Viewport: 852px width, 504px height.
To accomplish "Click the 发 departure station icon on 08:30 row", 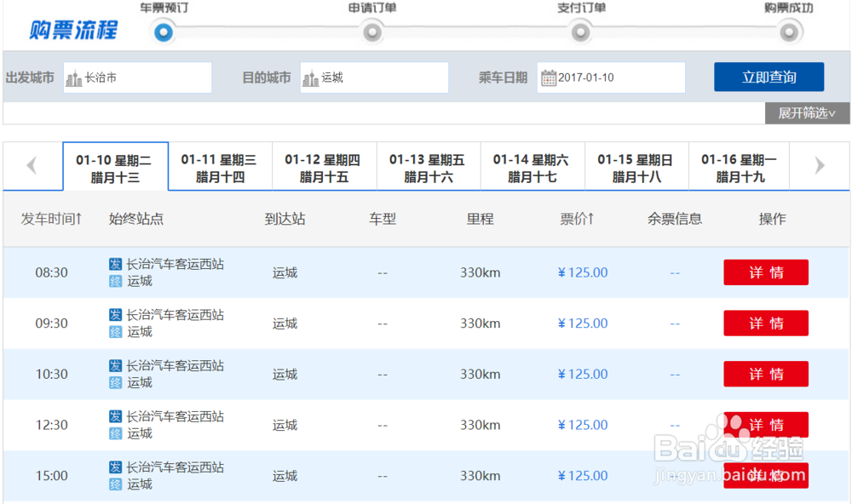I will click(116, 265).
